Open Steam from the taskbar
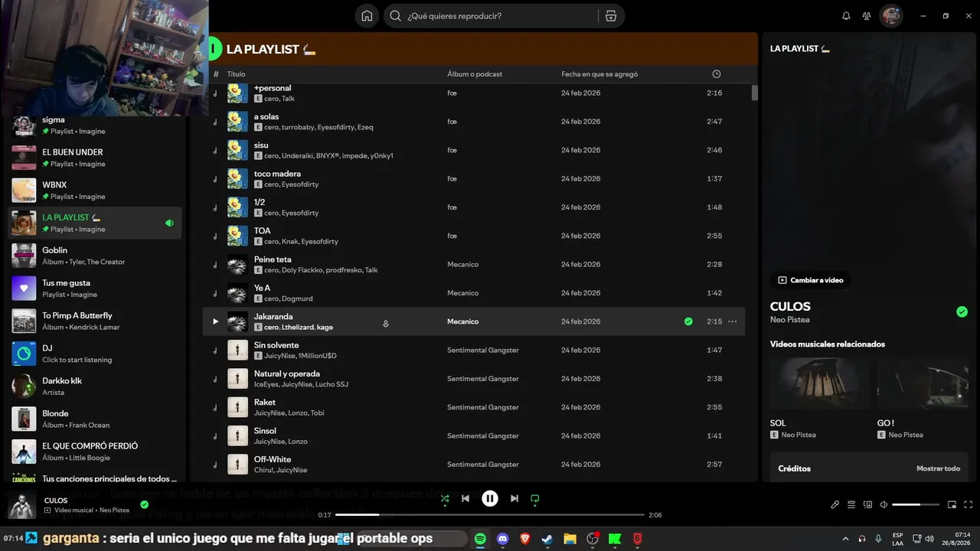 click(547, 539)
